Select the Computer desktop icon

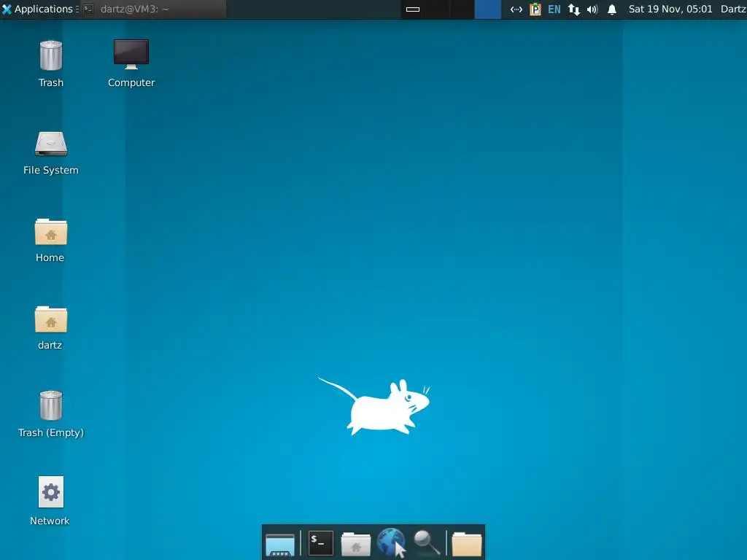131,64
